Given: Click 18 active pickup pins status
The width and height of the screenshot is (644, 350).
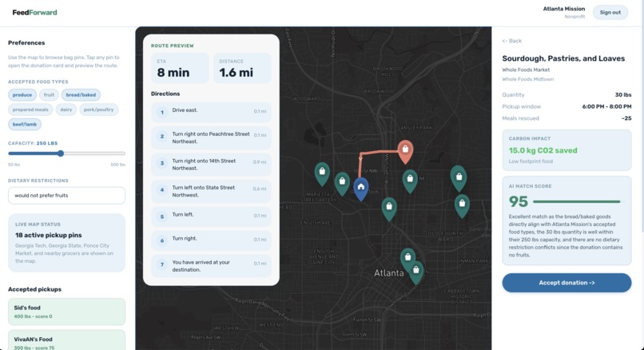Looking at the screenshot, I should [49, 235].
